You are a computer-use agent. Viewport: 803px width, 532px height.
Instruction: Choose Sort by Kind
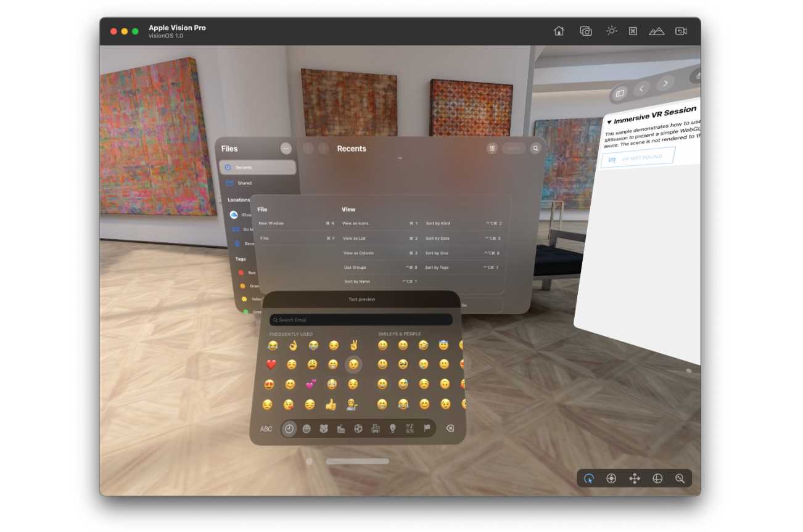click(463, 223)
